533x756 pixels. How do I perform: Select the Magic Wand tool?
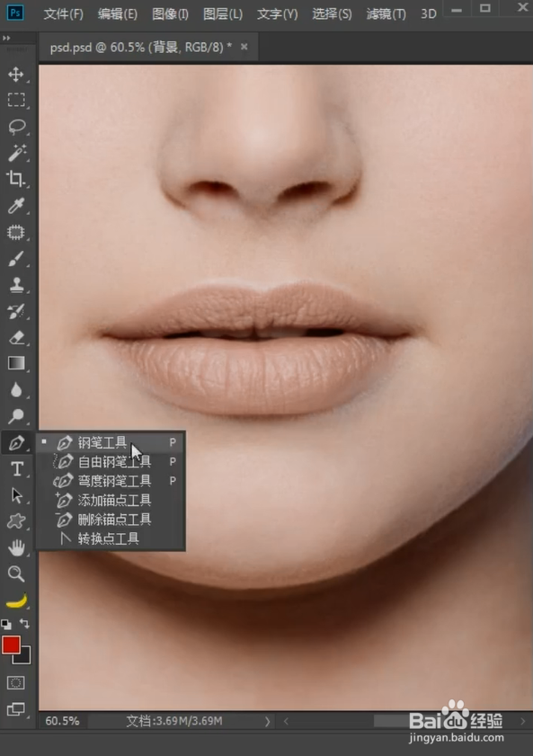[16, 153]
